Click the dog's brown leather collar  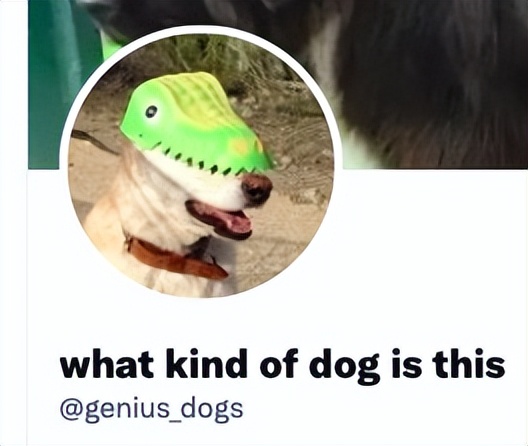tap(175, 259)
